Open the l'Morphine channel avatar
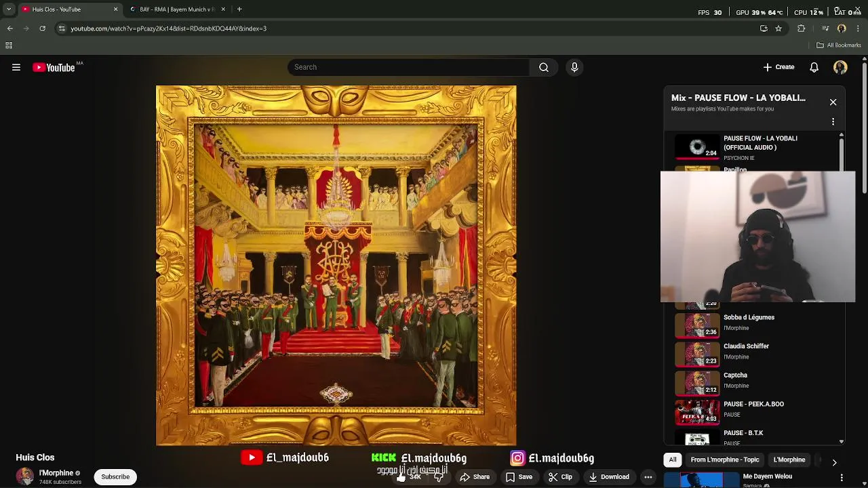 [25, 476]
